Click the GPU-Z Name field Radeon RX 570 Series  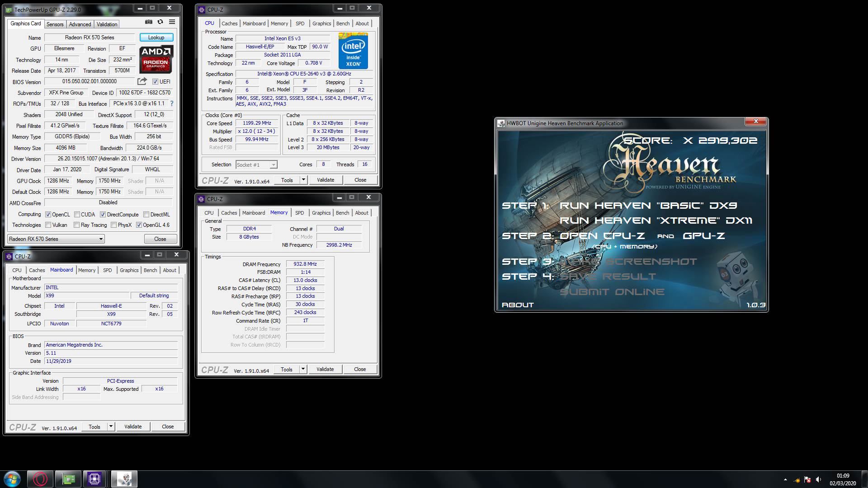90,38
